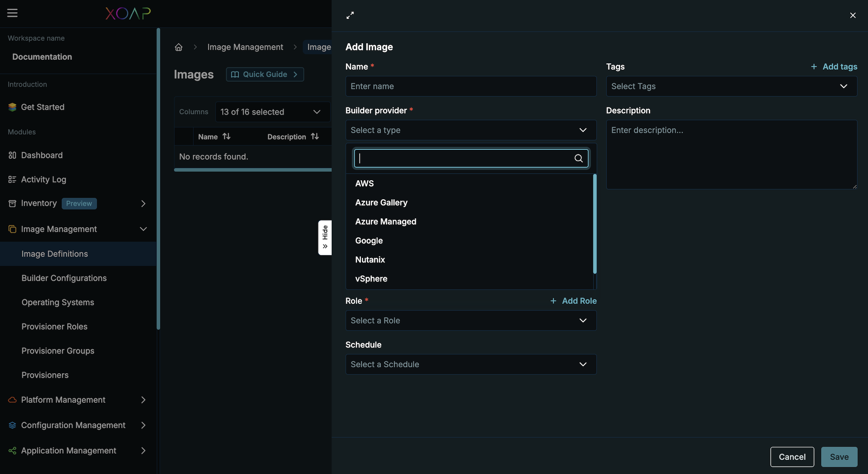
Task: Click the hamburger menu icon
Action: [x=12, y=13]
